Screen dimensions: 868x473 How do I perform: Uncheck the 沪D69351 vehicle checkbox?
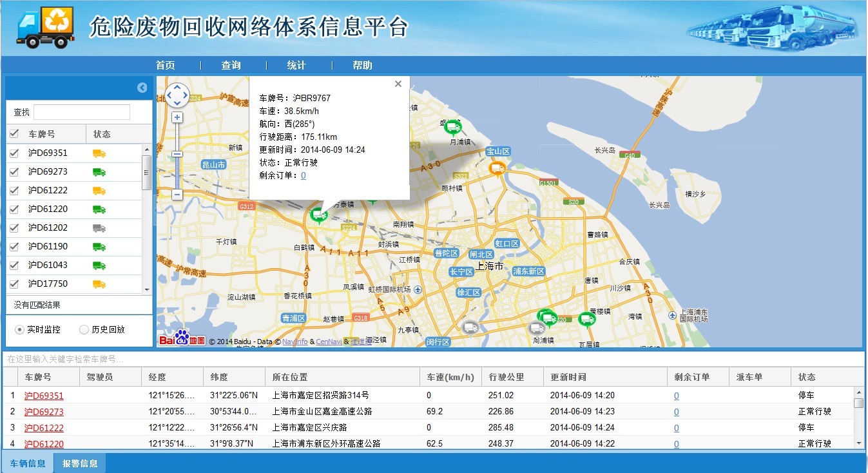[x=14, y=153]
